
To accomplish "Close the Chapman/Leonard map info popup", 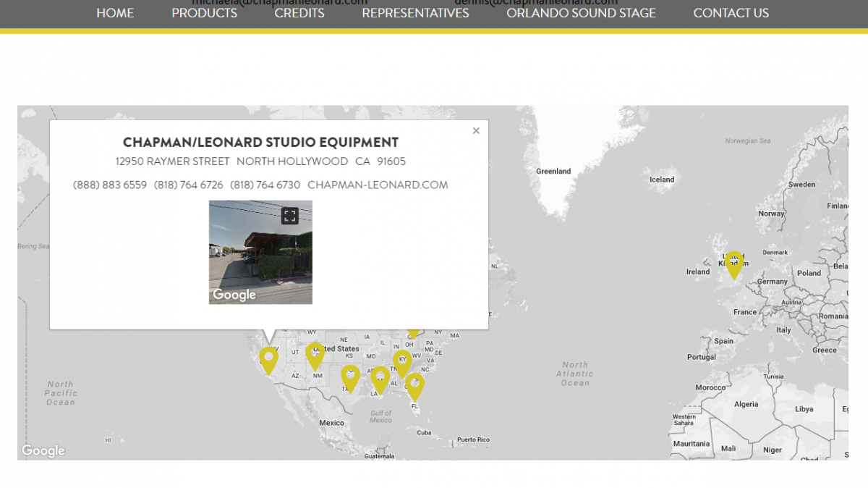I will (476, 131).
